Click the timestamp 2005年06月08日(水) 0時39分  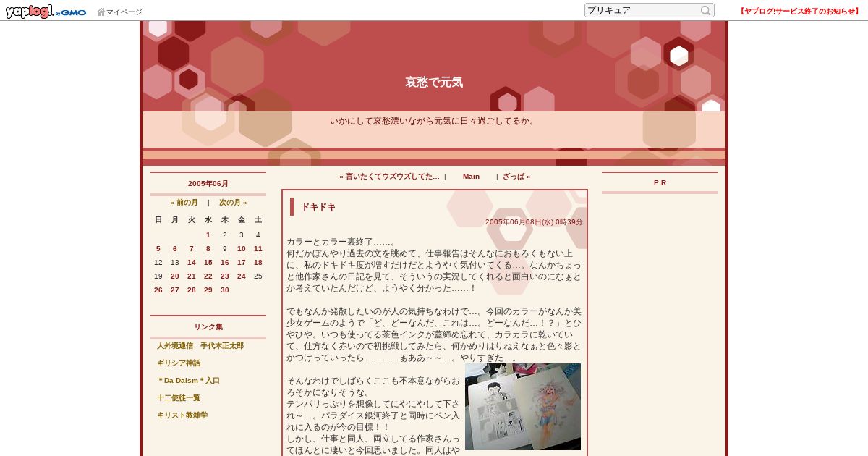click(534, 222)
